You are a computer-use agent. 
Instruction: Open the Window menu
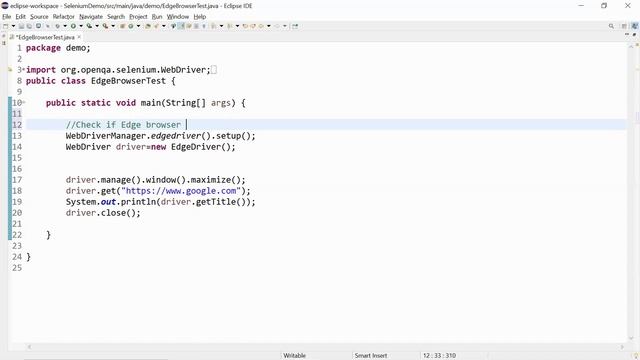click(x=178, y=17)
